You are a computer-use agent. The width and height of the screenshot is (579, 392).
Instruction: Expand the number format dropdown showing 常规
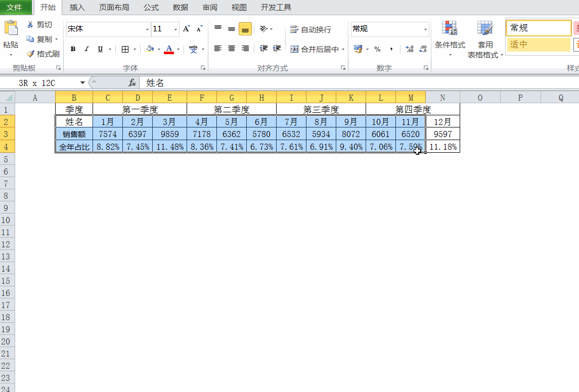(425, 29)
